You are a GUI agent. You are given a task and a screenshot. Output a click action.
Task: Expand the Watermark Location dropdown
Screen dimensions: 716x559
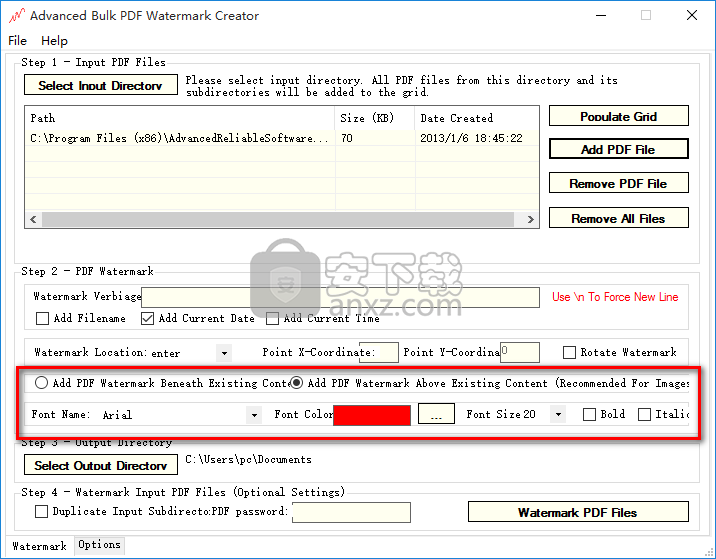click(224, 353)
